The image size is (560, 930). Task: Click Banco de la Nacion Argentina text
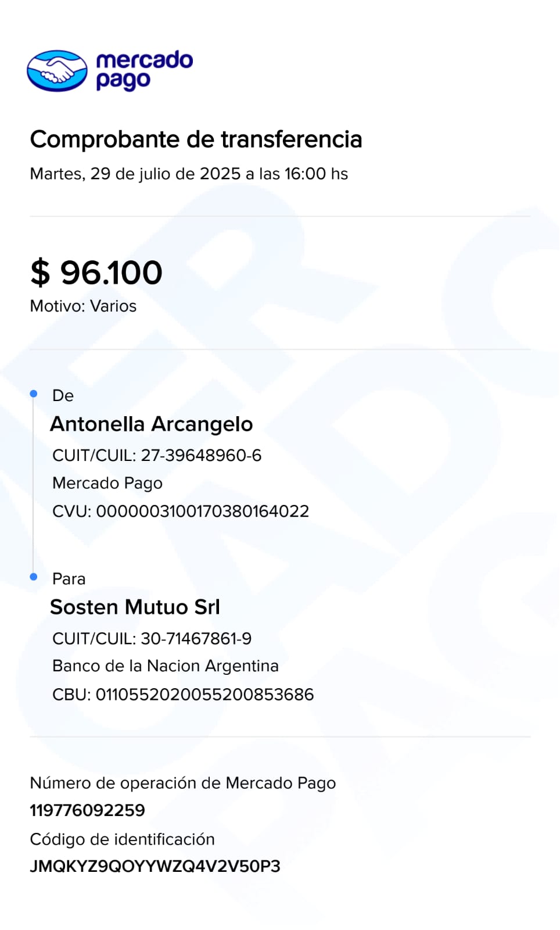point(166,666)
